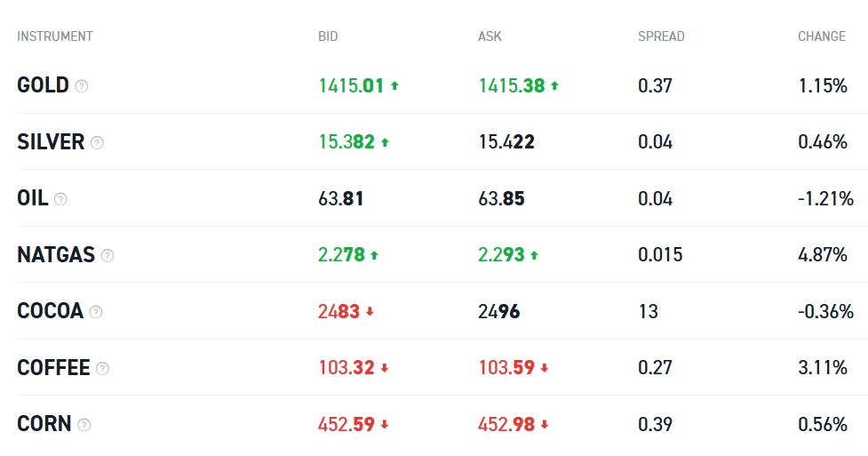
Task: Sort by the INSTRUMENT column header
Action: tap(55, 36)
